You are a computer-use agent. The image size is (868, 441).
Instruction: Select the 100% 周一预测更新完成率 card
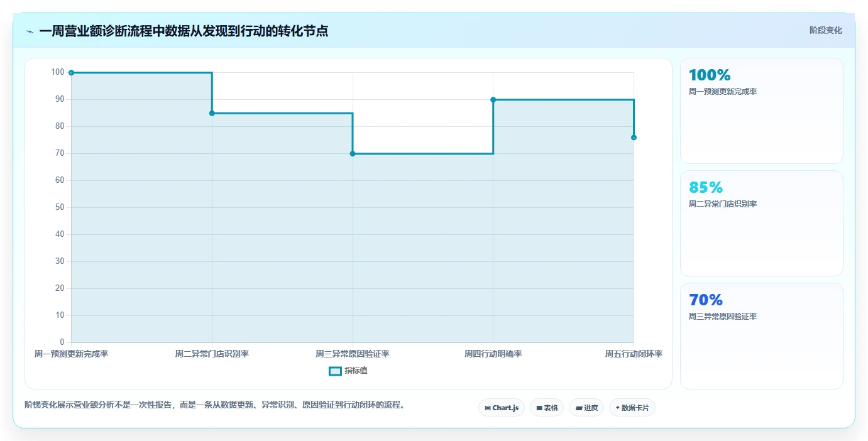(x=762, y=111)
